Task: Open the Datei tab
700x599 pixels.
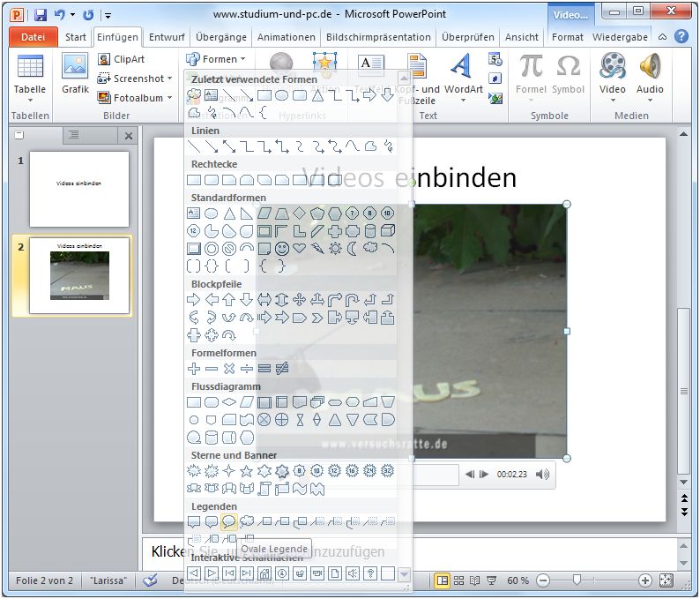Action: click(x=33, y=37)
